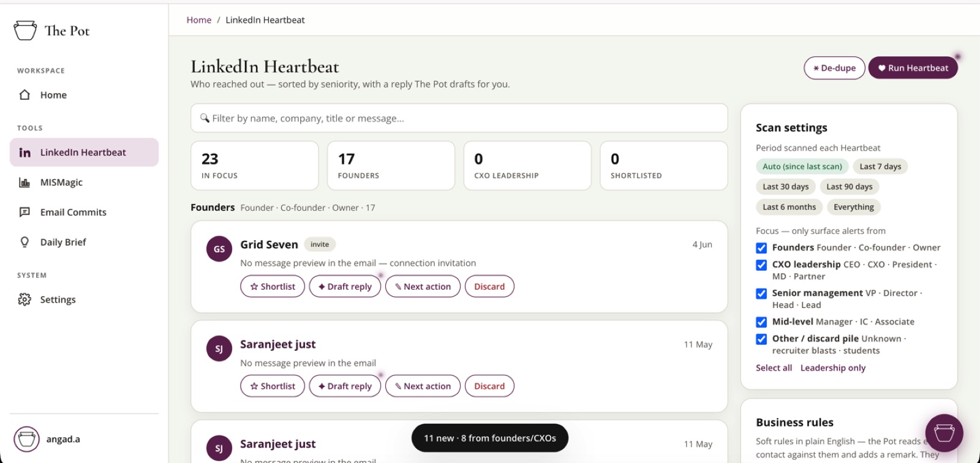The width and height of the screenshot is (980, 463).
Task: Click the Settings gear icon
Action: pos(24,299)
